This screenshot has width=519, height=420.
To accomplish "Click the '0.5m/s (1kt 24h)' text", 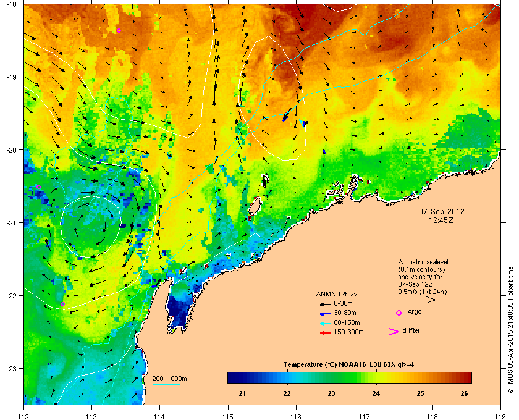I will (423, 292).
